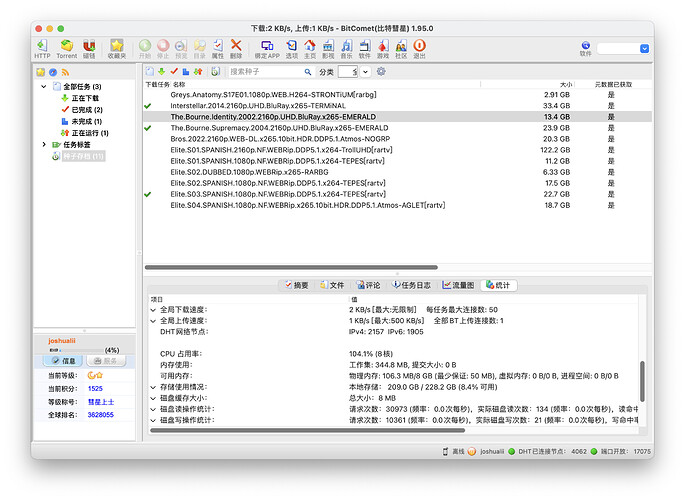Click the 1525 points link
The width and height of the screenshot is (685, 500).
point(95,389)
